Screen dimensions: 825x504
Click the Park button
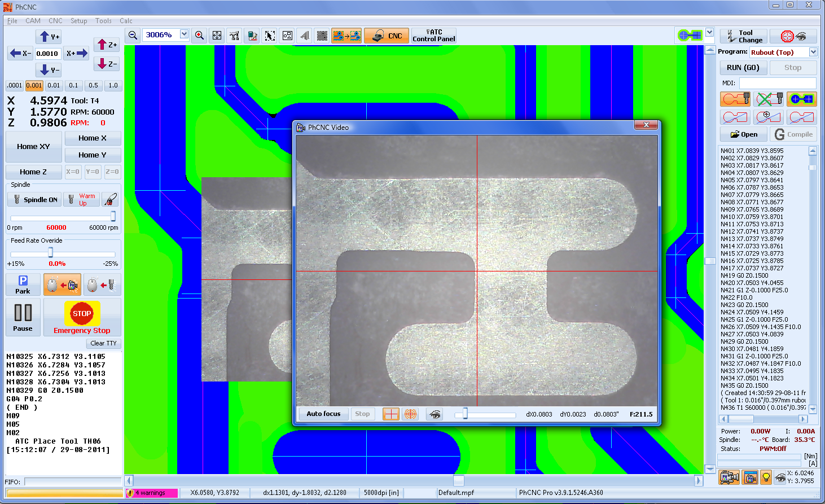[x=23, y=284]
